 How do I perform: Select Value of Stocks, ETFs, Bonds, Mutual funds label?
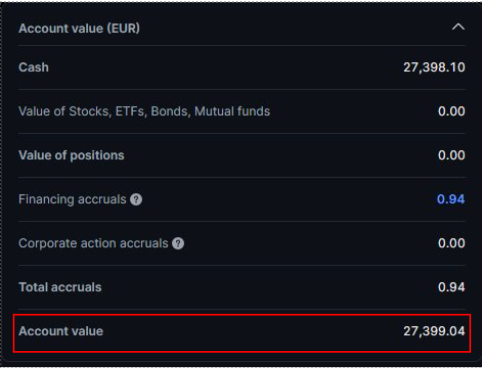coord(144,111)
